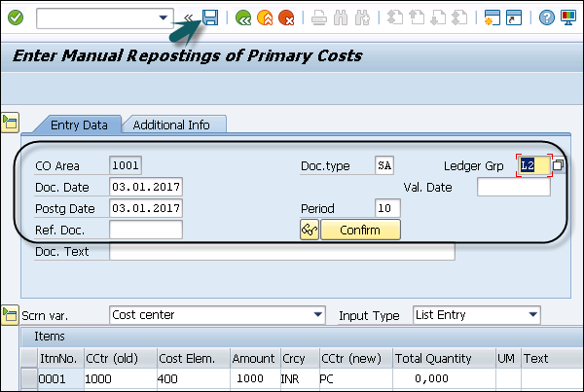Click the Create New Session icon

[x=493, y=18]
